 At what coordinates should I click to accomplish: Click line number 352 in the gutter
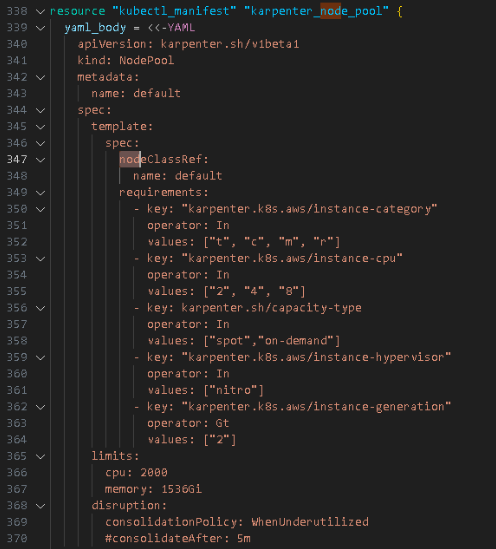coord(17,242)
